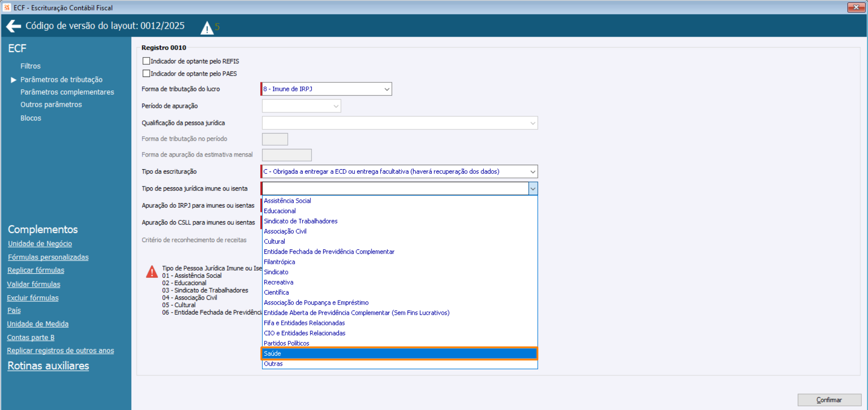This screenshot has width=868, height=410.
Task: Open the warning triangle alerts icon in header
Action: (207, 28)
